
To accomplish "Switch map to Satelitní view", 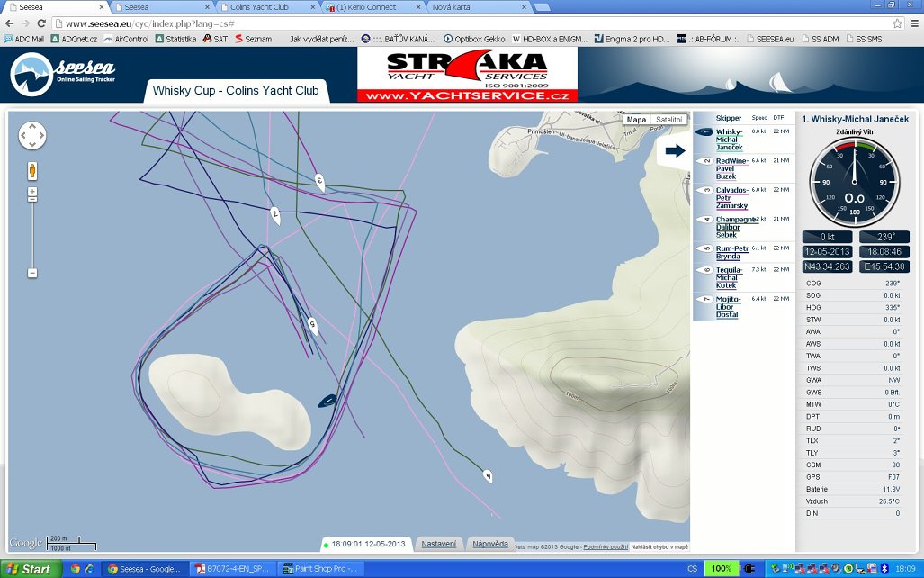I will pos(668,120).
